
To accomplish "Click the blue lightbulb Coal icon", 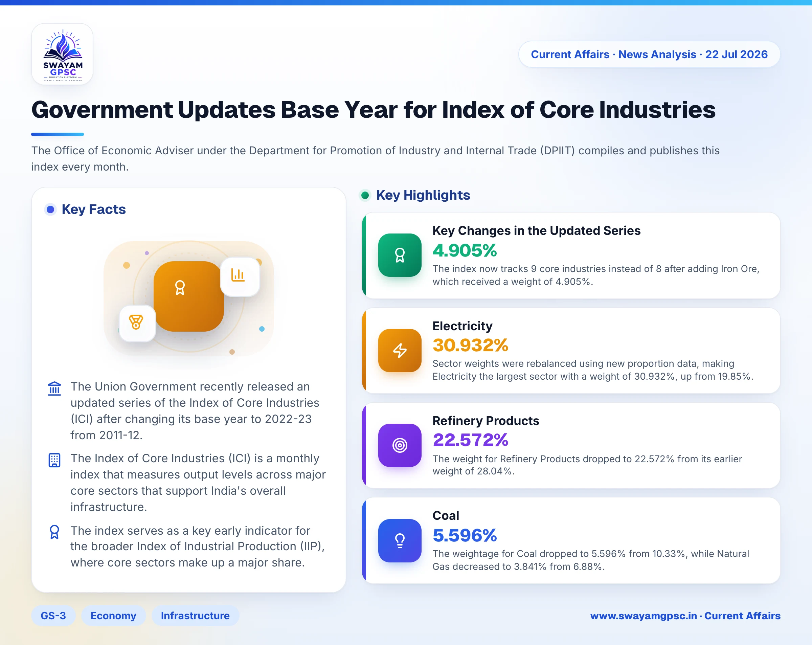I will [x=400, y=541].
